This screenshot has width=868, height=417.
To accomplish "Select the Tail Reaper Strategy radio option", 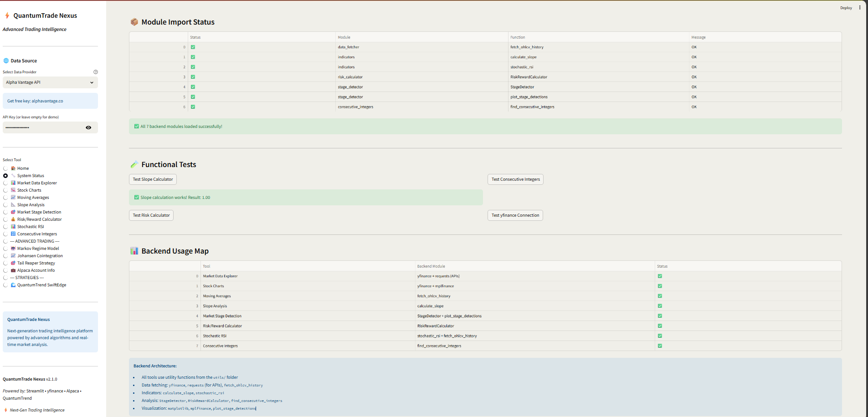I will click(5, 263).
